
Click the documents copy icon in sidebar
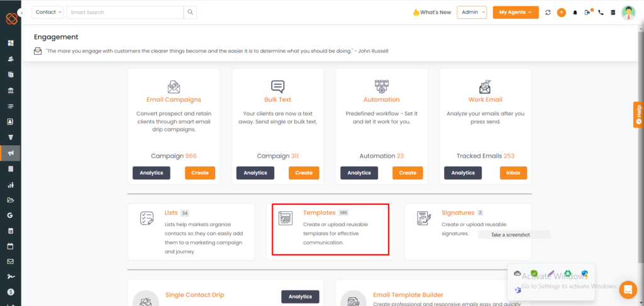11,75
